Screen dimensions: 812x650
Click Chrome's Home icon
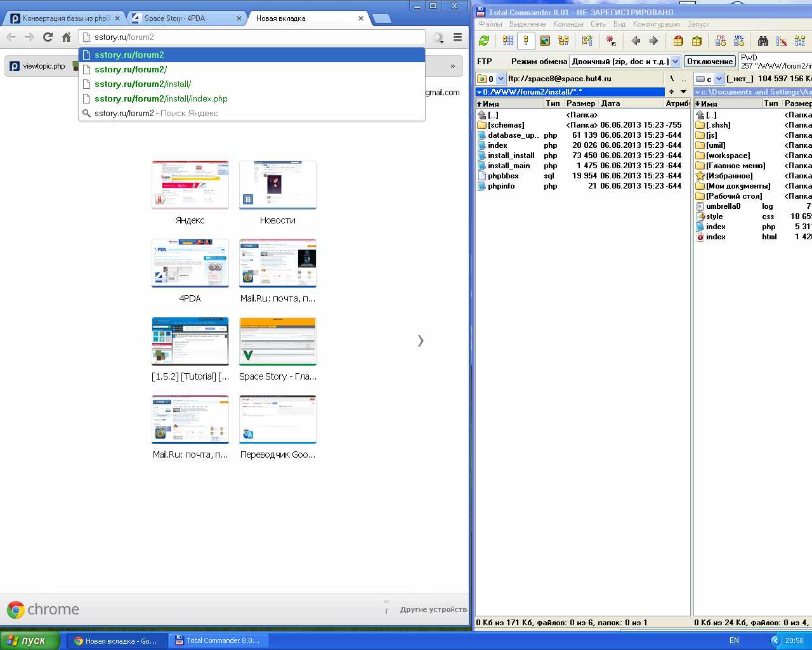(66, 37)
